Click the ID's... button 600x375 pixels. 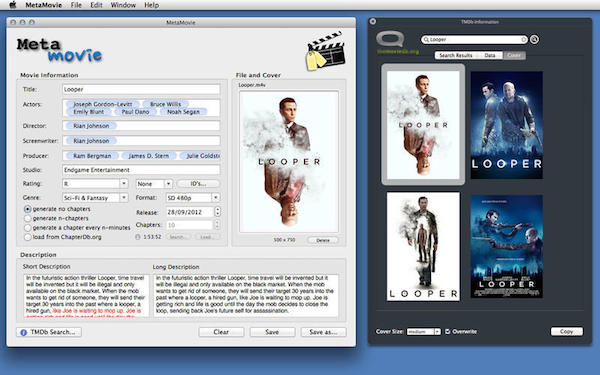pos(198,184)
